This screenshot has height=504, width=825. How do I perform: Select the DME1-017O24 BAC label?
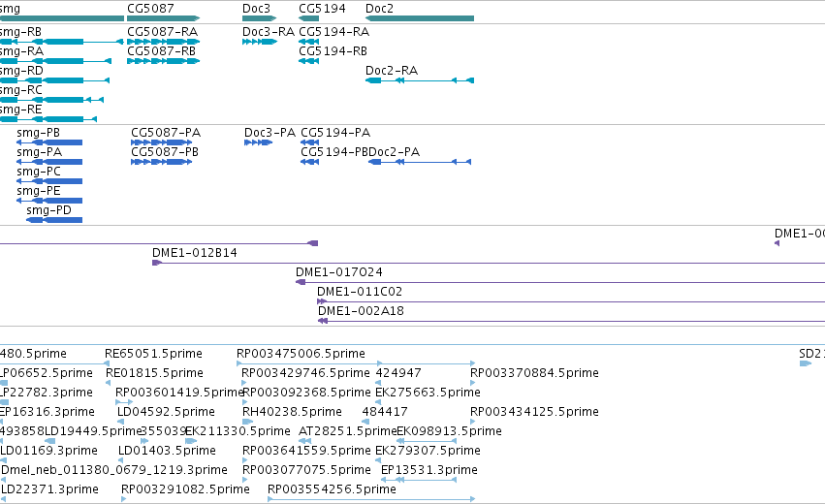click(339, 272)
